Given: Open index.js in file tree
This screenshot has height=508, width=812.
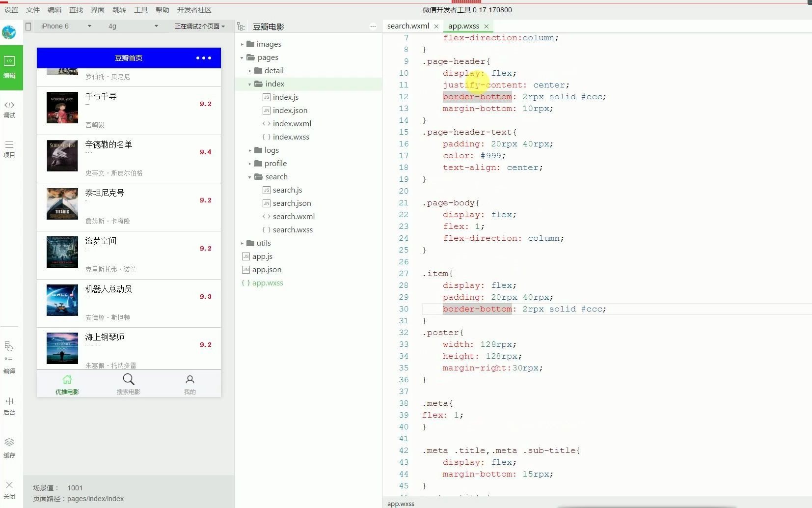Looking at the screenshot, I should [286, 97].
